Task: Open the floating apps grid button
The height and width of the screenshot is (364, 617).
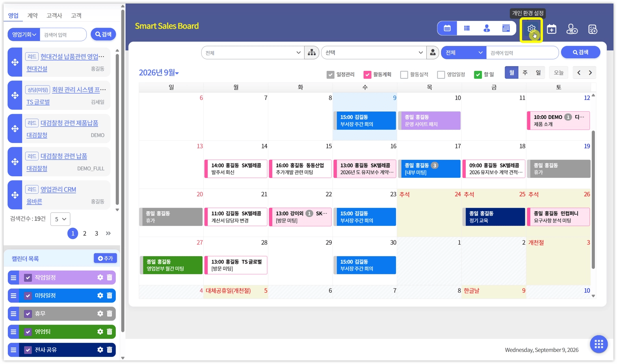Action: click(598, 344)
